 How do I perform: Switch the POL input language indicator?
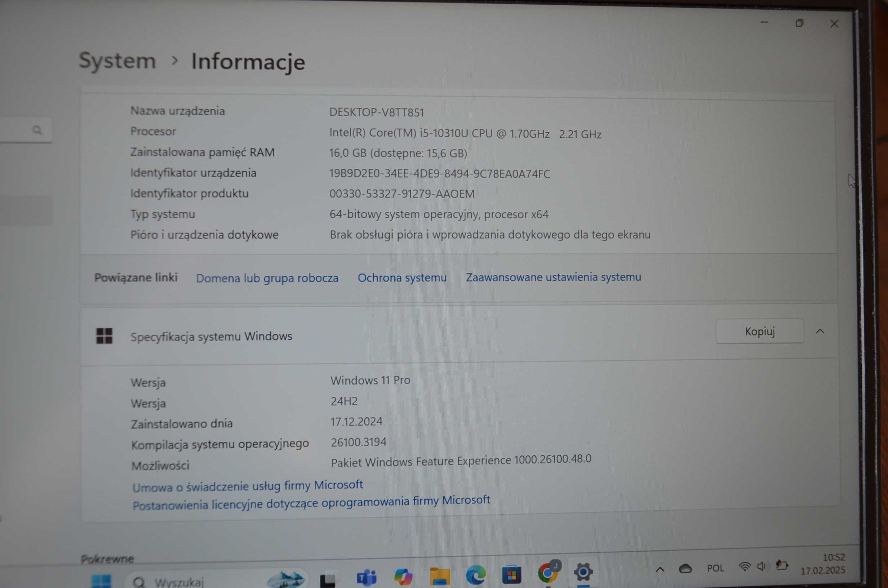[x=715, y=568]
